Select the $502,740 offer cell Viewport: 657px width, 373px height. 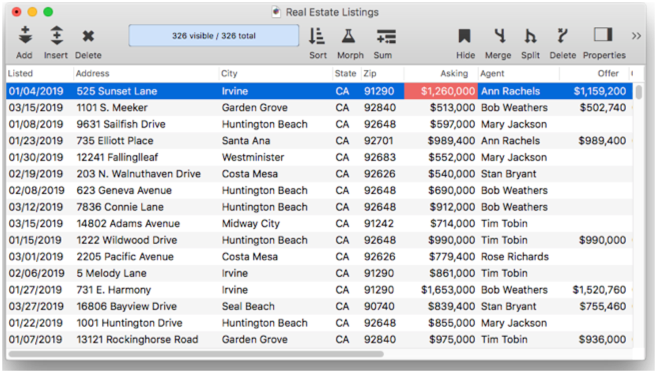tap(603, 108)
